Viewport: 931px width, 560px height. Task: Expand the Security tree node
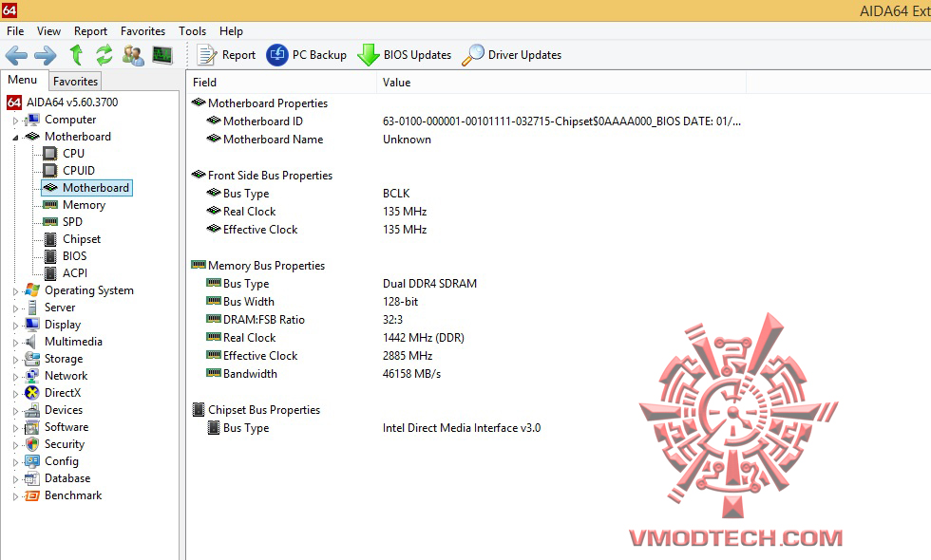tap(15, 445)
